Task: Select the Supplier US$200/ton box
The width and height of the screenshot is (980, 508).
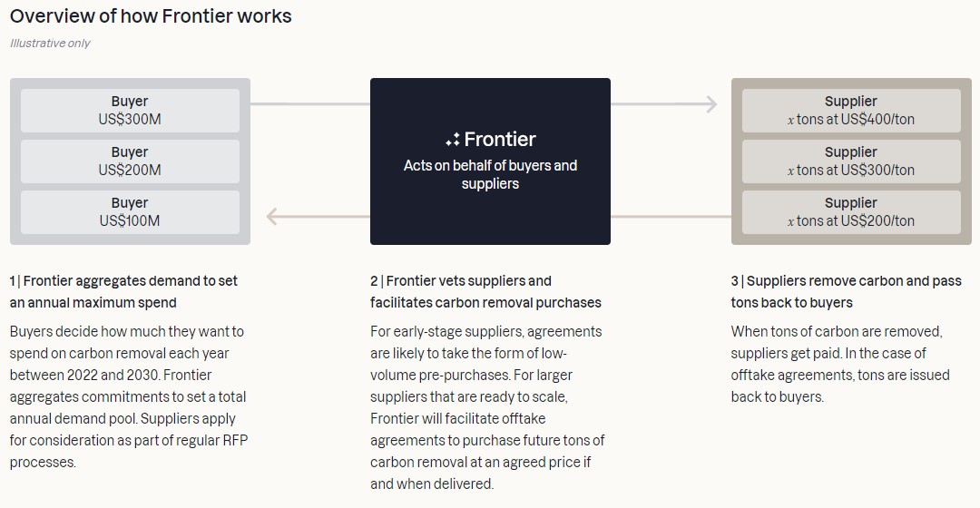Action: pyautogui.click(x=851, y=212)
